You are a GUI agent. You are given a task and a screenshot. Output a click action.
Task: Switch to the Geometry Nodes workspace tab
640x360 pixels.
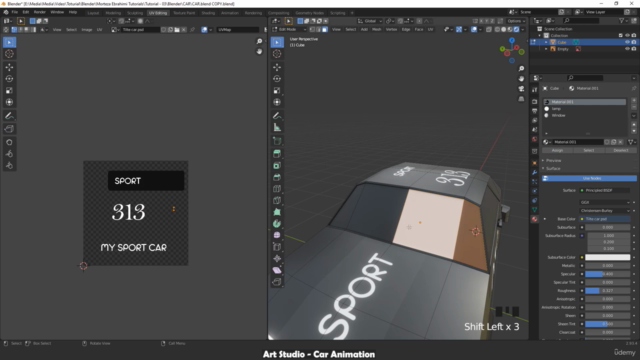(309, 13)
